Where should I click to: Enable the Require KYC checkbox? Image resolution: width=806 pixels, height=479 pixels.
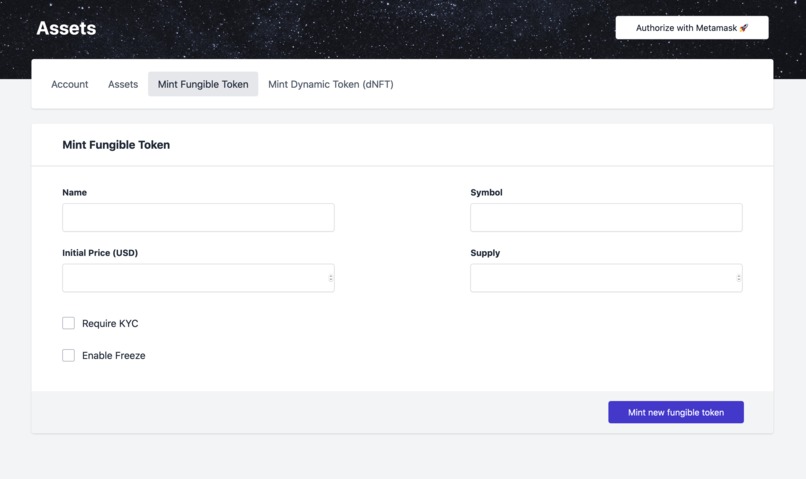68,323
